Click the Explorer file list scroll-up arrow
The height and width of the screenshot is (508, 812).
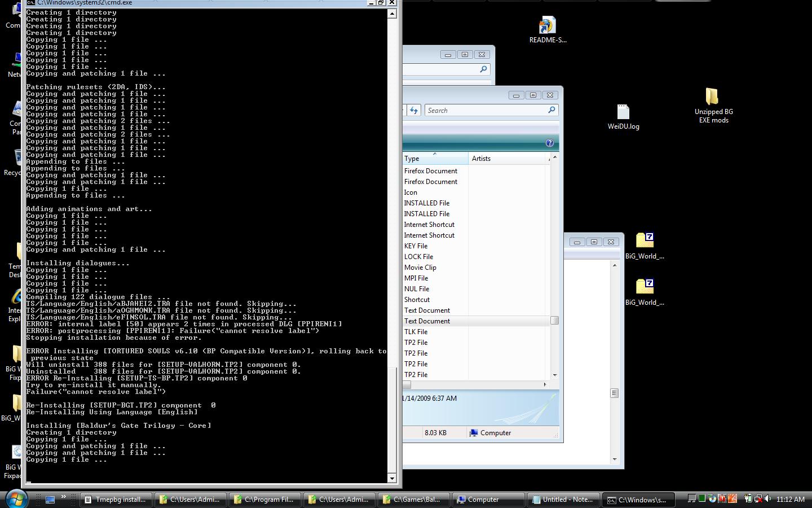pos(554,157)
